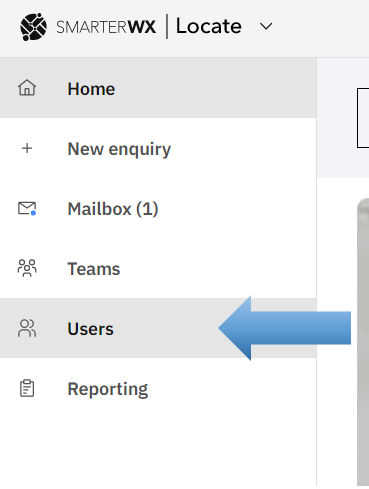Click the Mailbox envelope icon
This screenshot has width=369, height=489.
(x=27, y=209)
